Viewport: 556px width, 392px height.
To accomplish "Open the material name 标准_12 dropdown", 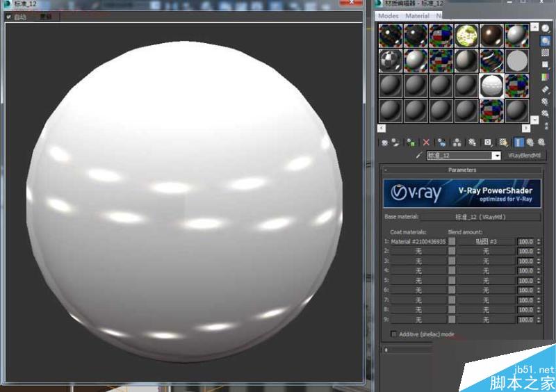I will pyautogui.click(x=496, y=156).
